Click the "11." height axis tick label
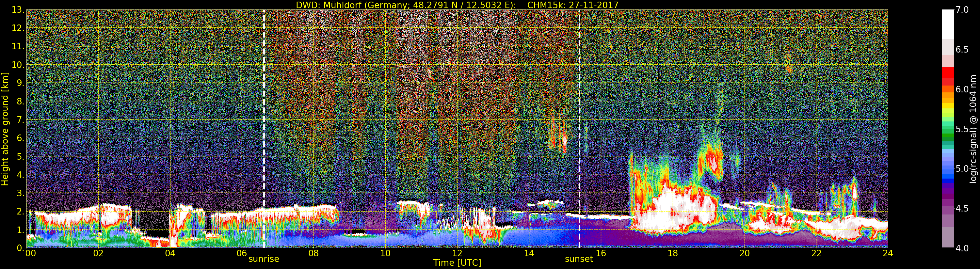 click(18, 46)
